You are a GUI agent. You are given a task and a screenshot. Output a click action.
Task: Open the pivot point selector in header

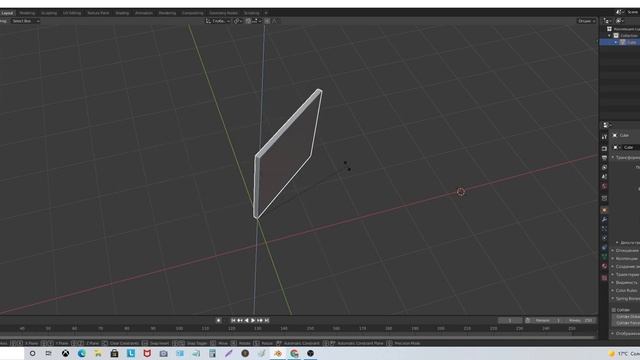point(238,21)
